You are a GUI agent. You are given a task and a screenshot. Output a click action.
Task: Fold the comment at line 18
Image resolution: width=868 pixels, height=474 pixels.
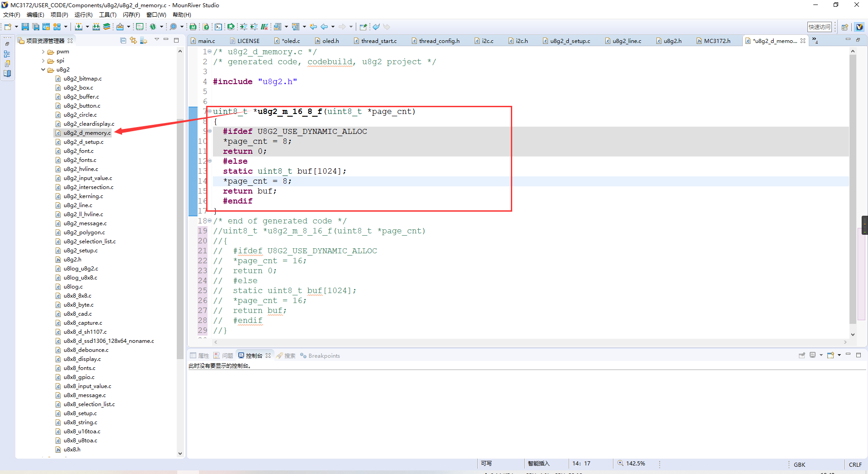[210, 221]
